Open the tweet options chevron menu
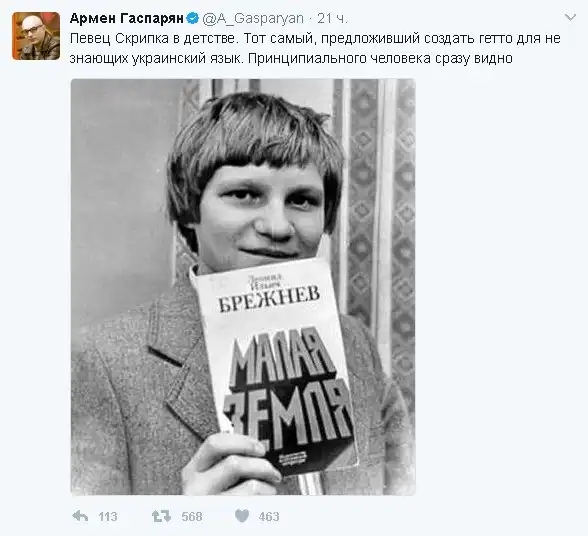588x536 pixels. [570, 18]
